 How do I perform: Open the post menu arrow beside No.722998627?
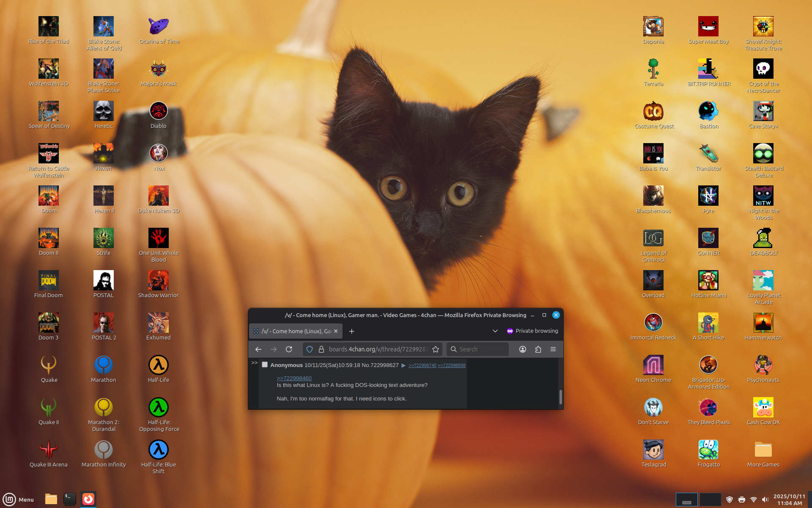[x=403, y=365]
